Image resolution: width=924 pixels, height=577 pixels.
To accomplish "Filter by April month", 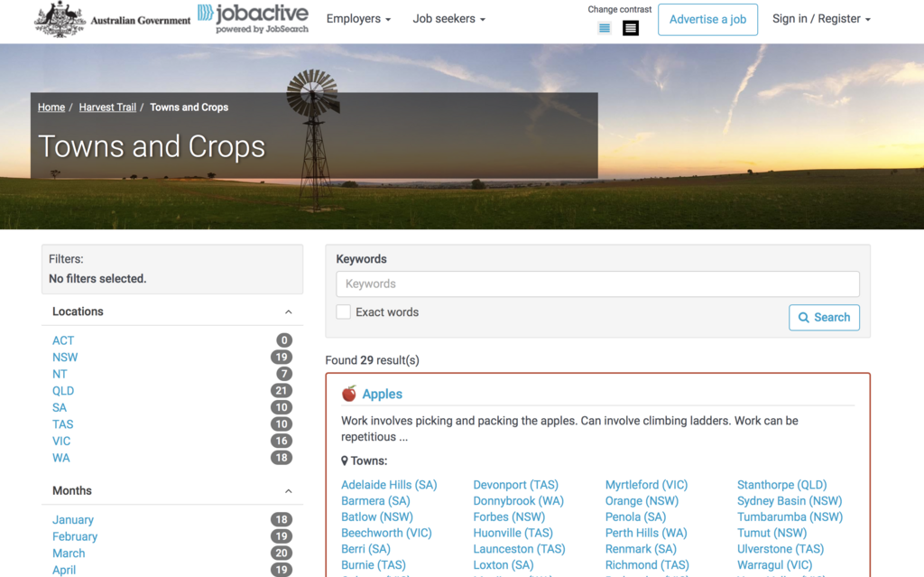I will pyautogui.click(x=64, y=570).
